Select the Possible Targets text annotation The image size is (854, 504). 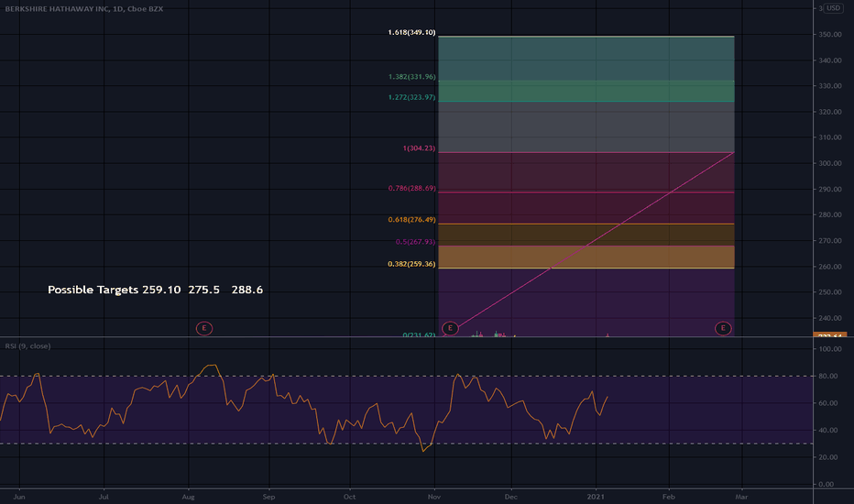[x=155, y=290]
